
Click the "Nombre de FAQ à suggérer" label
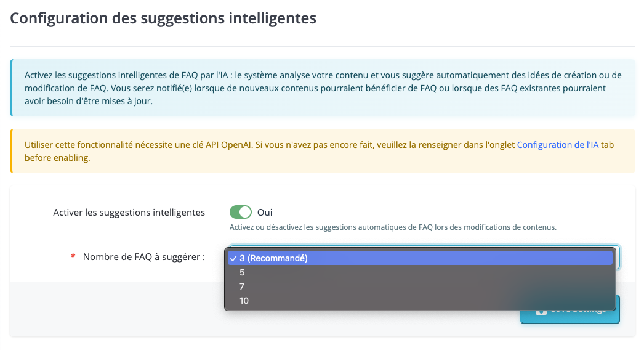(x=144, y=257)
